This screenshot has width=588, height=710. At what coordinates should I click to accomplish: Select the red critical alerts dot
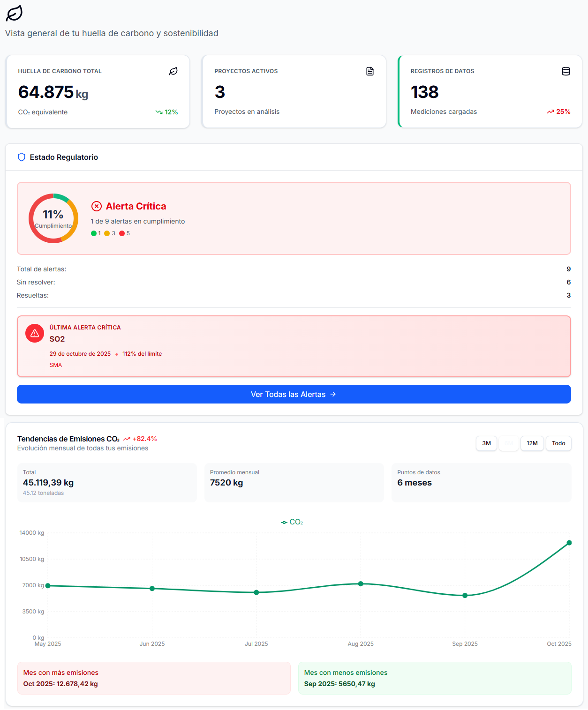point(121,233)
